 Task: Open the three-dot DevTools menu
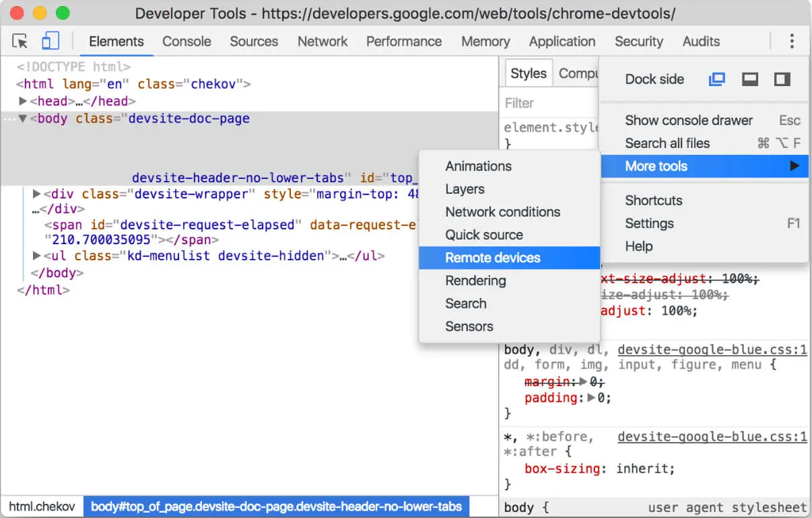(x=792, y=41)
